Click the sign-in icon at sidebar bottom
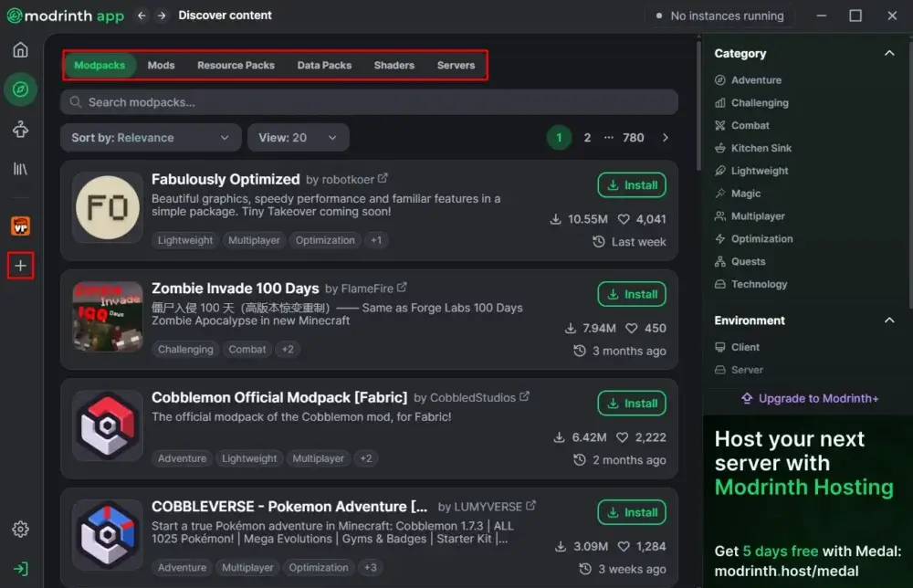Image resolution: width=913 pixels, height=588 pixels. click(x=20, y=569)
